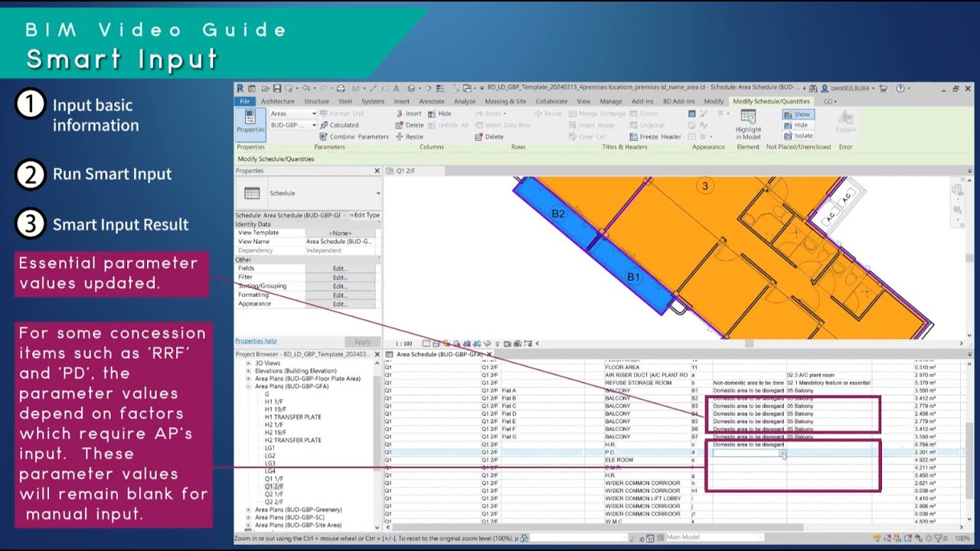Click Combine Parameters tool
980x551 pixels.
point(354,136)
